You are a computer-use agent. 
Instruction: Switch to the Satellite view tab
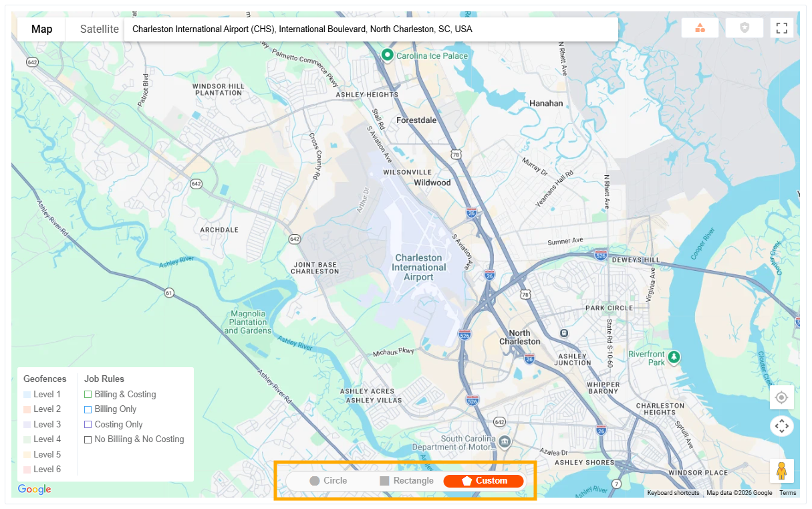pos(100,29)
